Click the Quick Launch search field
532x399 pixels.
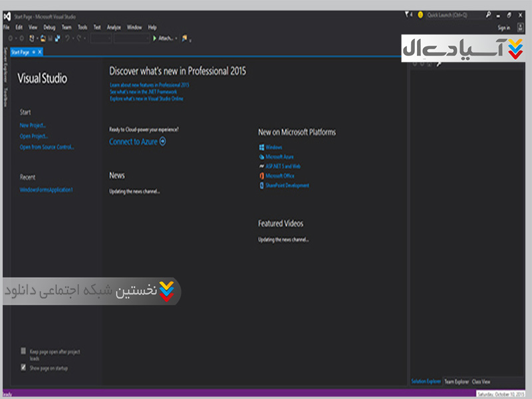pyautogui.click(x=454, y=14)
